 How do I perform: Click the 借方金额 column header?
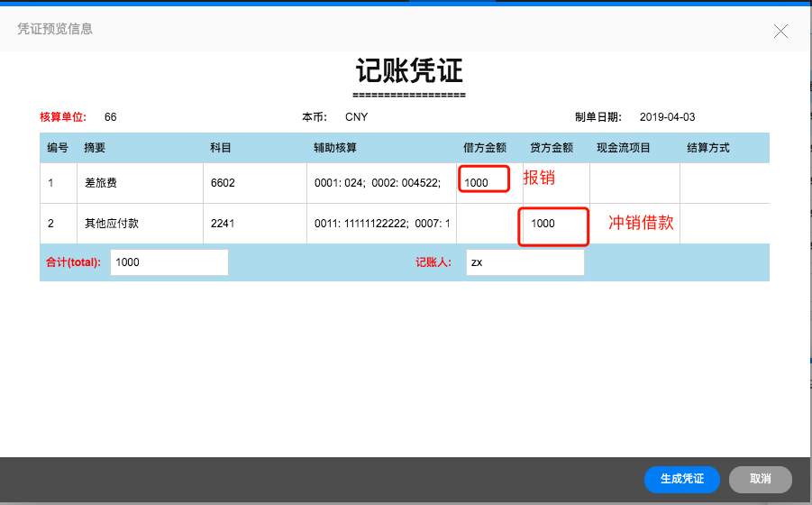click(x=485, y=148)
